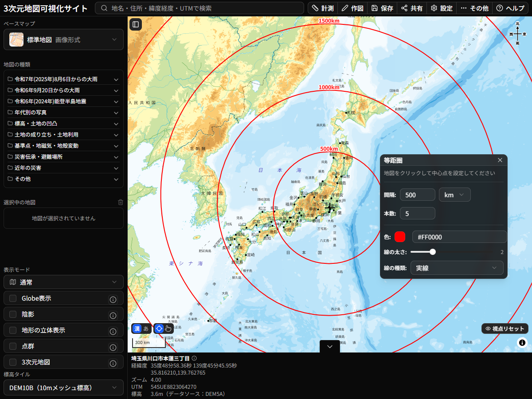Expand 令和6年9月20日からの大雨 category
Viewport: 532px width, 399px height.
pyautogui.click(x=63, y=90)
